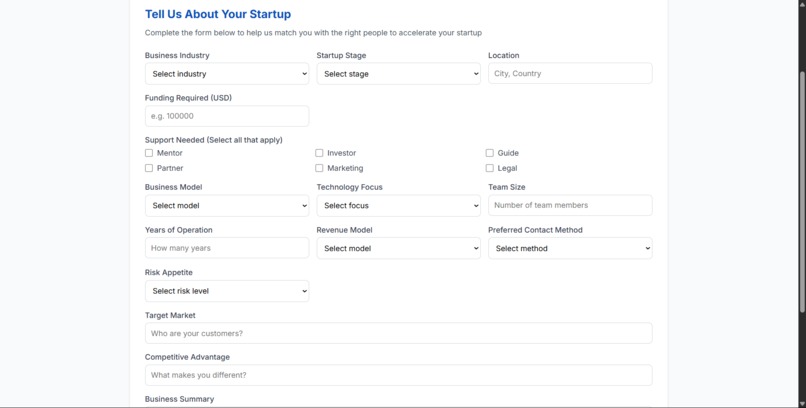The width and height of the screenshot is (806, 408).
Task: Open the Business Model dropdown
Action: coord(227,206)
